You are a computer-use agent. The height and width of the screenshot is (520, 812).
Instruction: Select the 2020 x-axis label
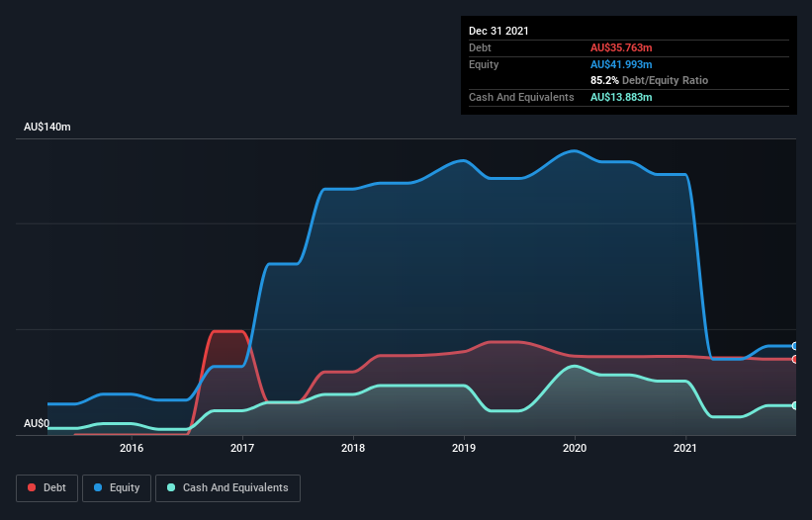click(575, 448)
